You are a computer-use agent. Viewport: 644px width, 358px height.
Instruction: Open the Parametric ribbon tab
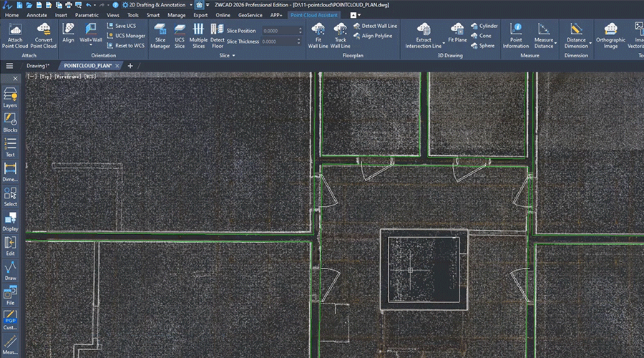point(87,15)
